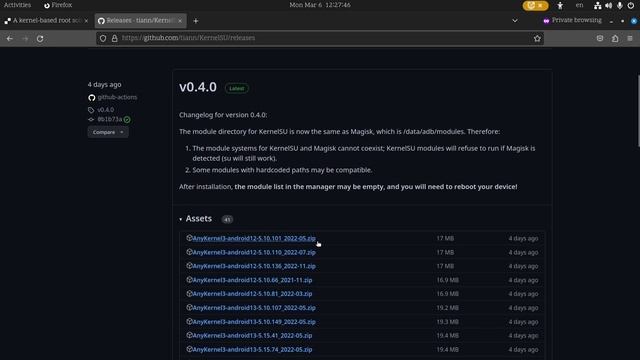Open the extensions puzzle icon
Screen dimensions: 640x360
[x=615, y=38]
